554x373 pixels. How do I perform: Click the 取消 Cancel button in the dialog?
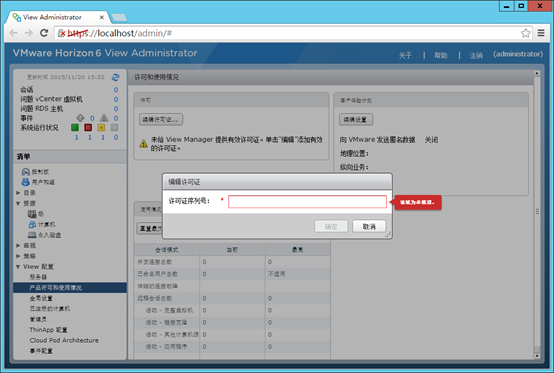point(369,226)
